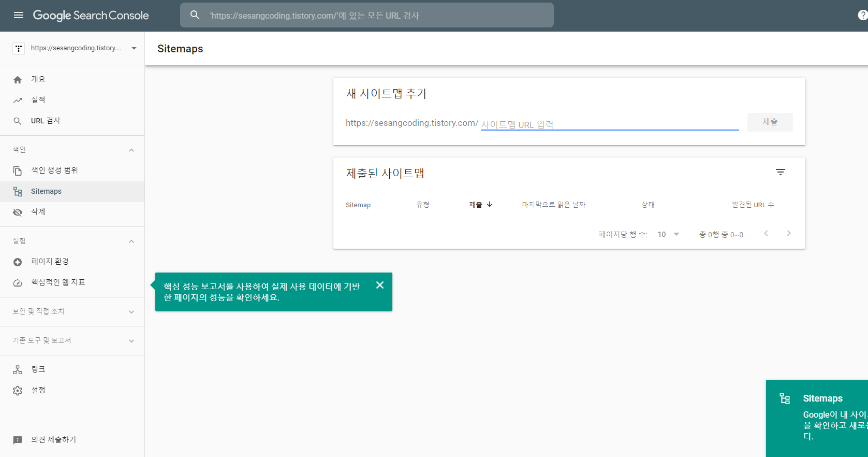Screen dimensions: 868x457
Task: Click the Google Search Console logo
Action: (91, 16)
